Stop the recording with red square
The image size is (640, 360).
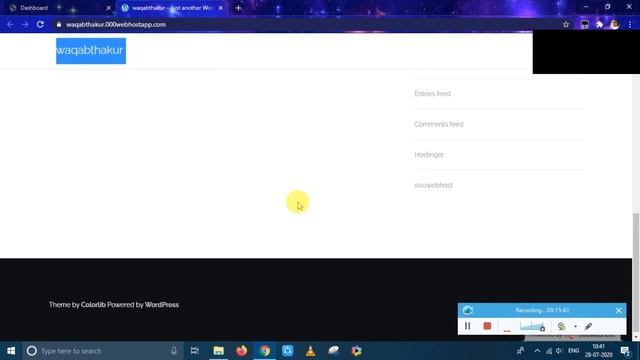tap(487, 326)
